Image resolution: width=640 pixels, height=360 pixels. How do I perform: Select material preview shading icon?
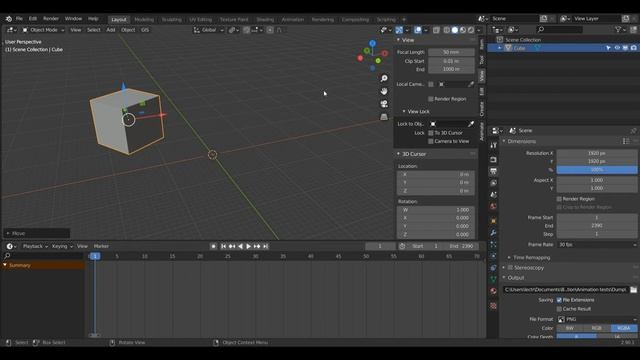click(463, 30)
